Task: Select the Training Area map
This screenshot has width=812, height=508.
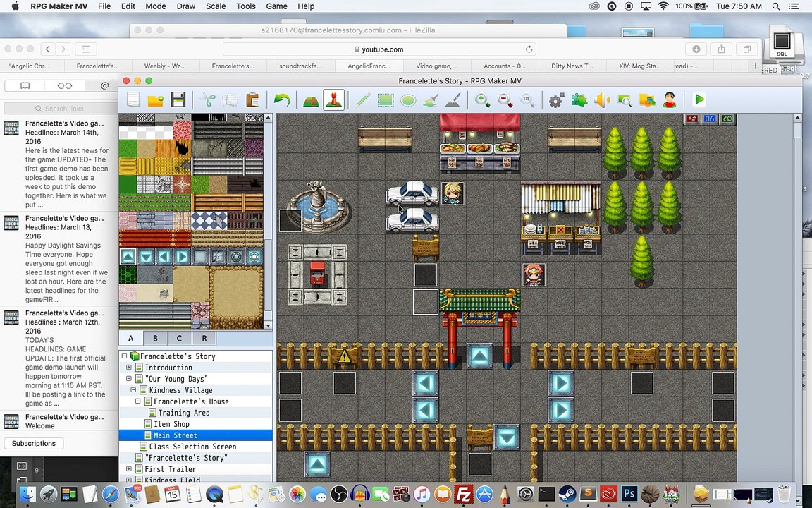Action: pos(184,413)
